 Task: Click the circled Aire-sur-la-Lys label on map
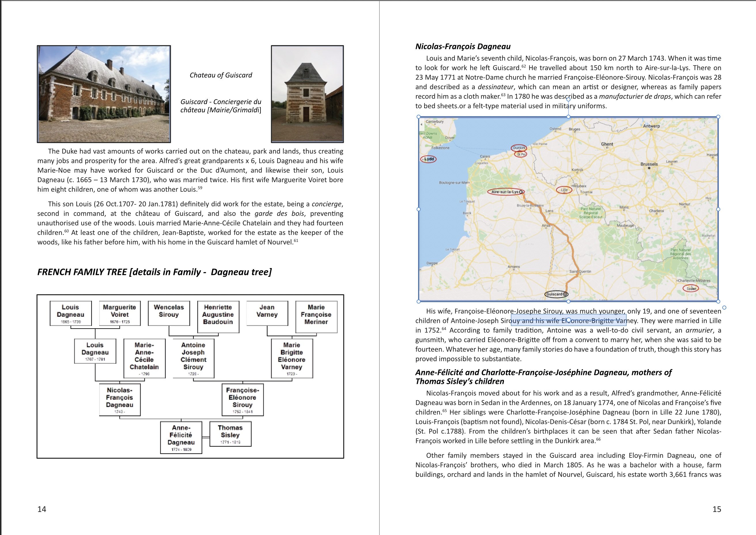pyautogui.click(x=505, y=192)
